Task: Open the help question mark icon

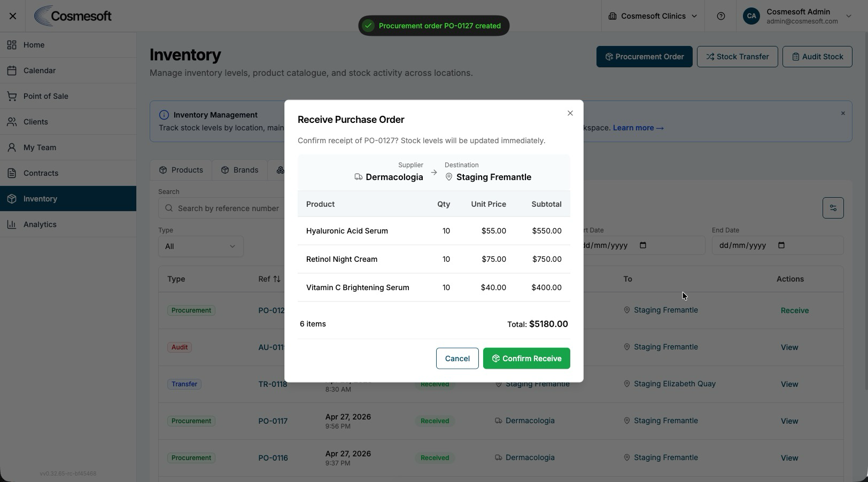Action: click(721, 16)
